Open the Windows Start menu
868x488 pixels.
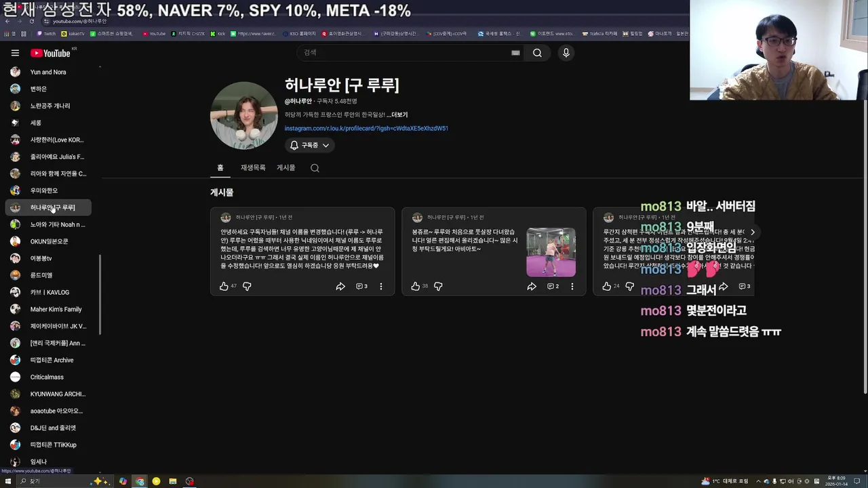point(7,481)
